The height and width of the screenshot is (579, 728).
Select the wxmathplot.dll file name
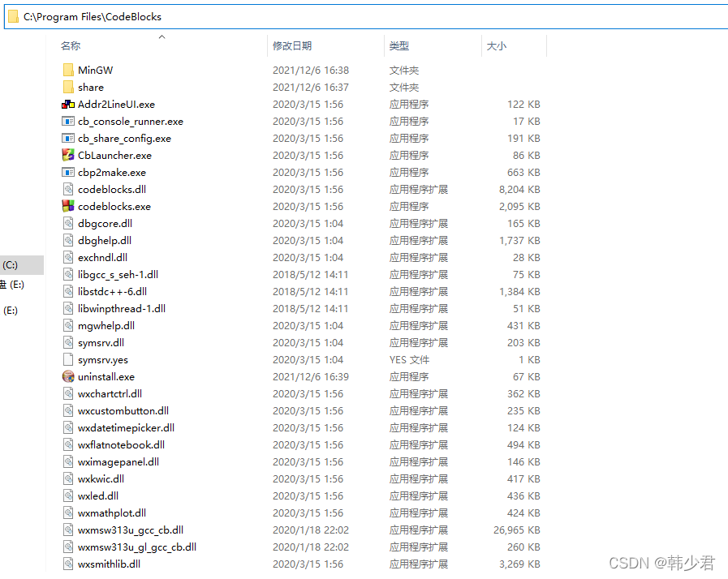[x=112, y=513]
